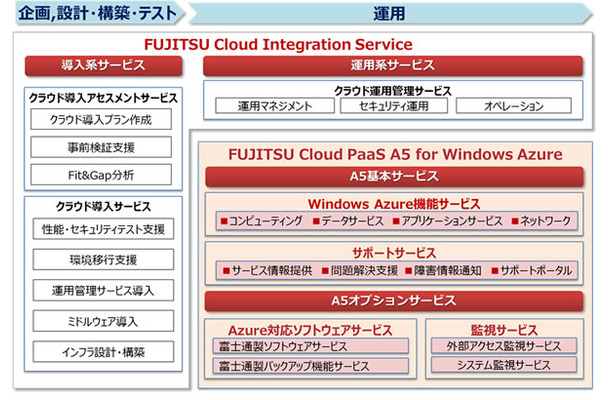Select the Fit&Gap分析 box
Image resolution: width=610 pixels, height=400 pixels.
pyautogui.click(x=101, y=175)
